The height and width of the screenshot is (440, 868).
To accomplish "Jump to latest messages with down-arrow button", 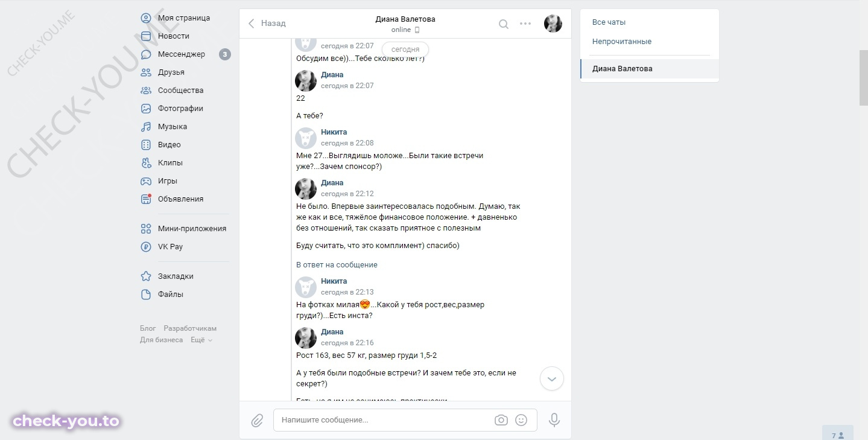I will pyautogui.click(x=552, y=379).
